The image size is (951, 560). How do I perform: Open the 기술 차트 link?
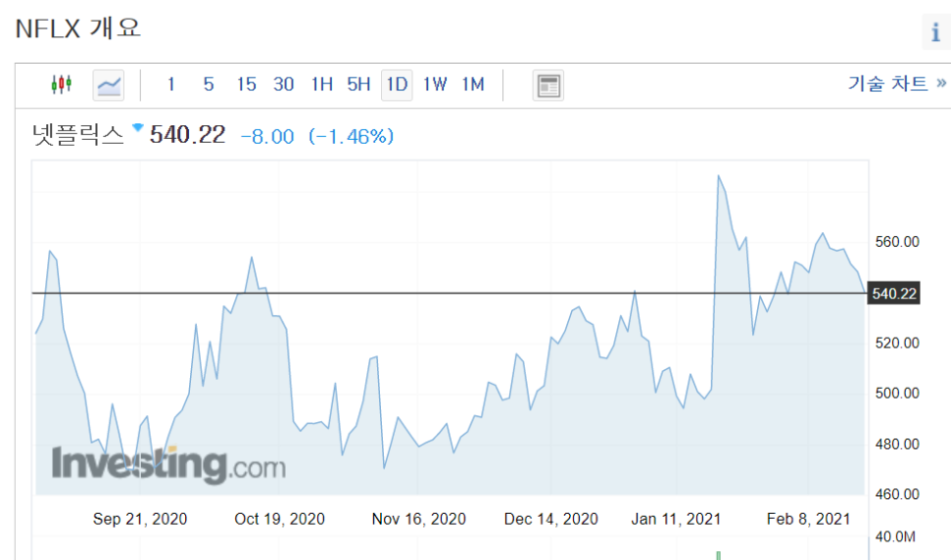click(897, 83)
